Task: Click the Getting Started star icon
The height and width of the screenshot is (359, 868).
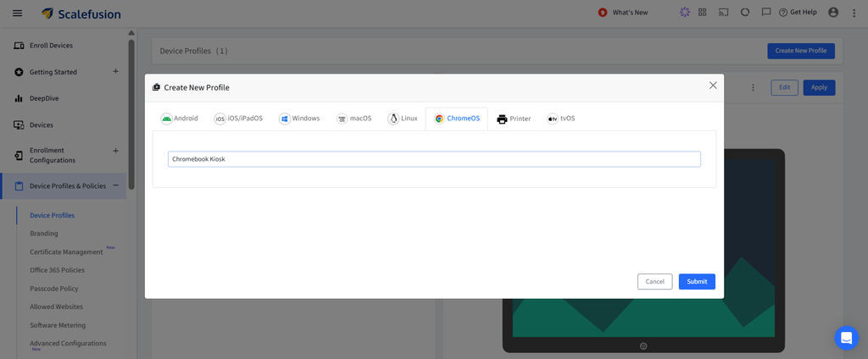Action: pyautogui.click(x=19, y=72)
